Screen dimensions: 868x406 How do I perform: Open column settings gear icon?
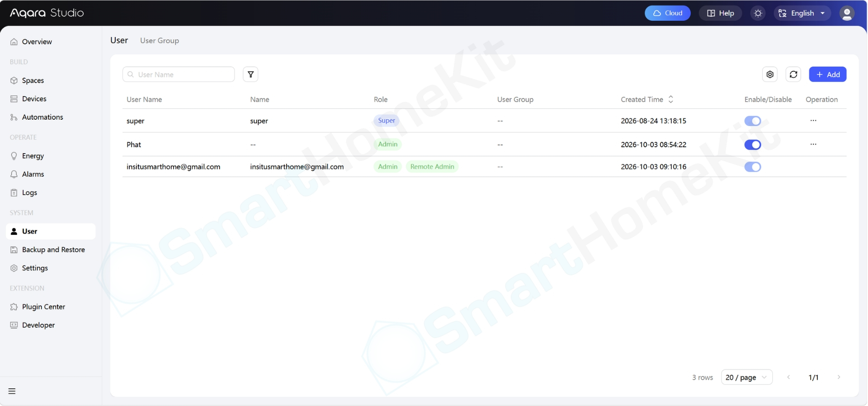(770, 75)
